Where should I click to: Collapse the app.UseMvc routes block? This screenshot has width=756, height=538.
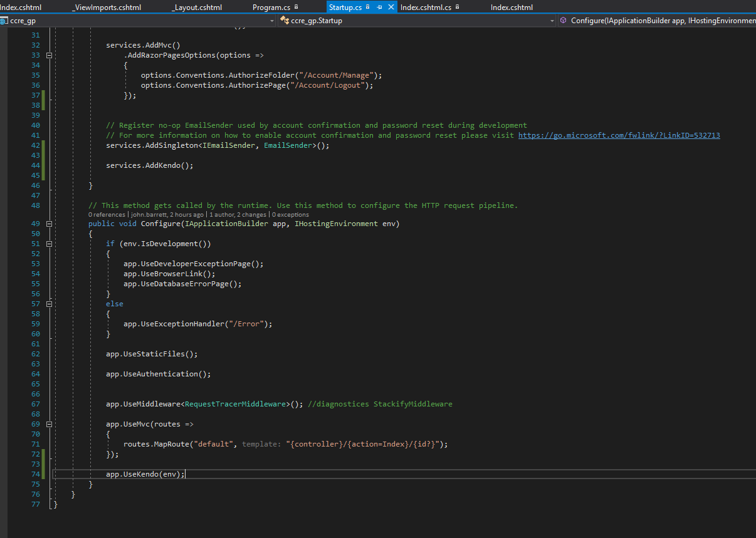[49, 424]
